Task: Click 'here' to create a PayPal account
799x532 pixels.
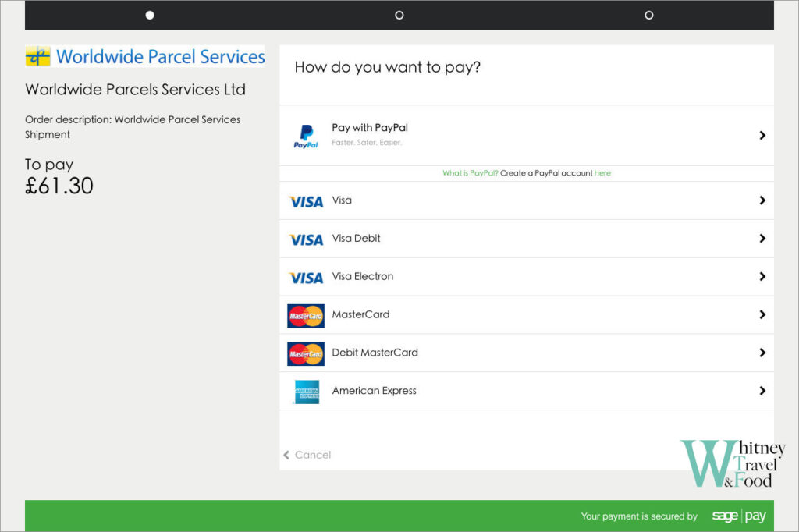Action: click(x=602, y=173)
